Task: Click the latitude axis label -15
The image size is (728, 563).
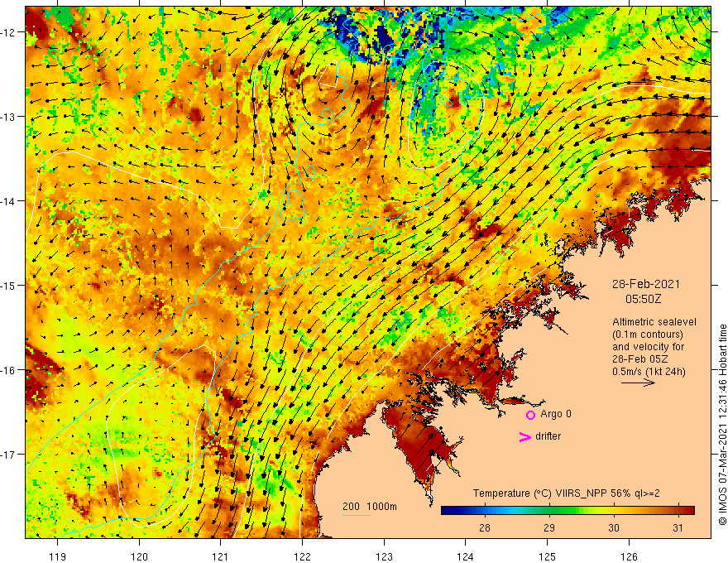Action: click(x=8, y=286)
